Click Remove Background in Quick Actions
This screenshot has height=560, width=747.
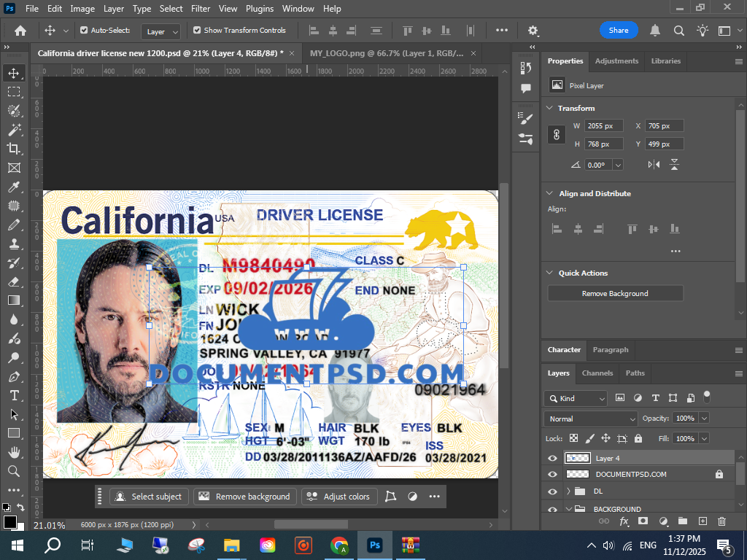tap(615, 293)
